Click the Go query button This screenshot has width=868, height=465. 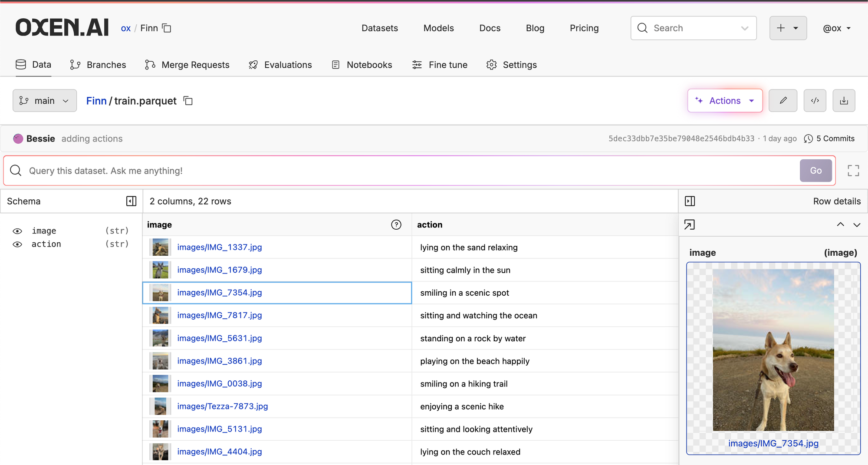(816, 171)
